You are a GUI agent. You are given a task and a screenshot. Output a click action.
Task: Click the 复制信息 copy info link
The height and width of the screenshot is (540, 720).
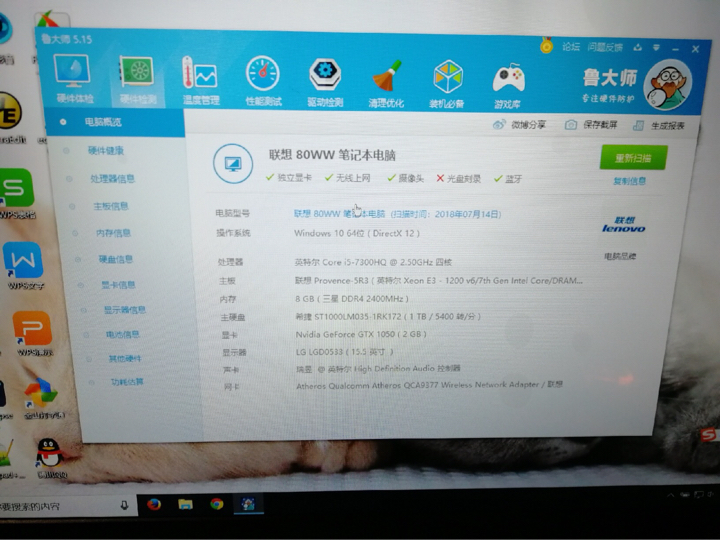630,181
